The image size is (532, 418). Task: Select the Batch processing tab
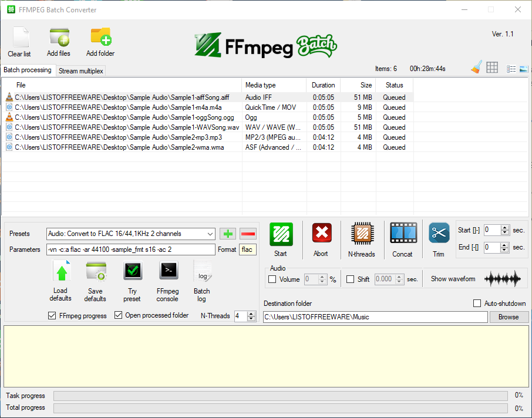pos(28,70)
